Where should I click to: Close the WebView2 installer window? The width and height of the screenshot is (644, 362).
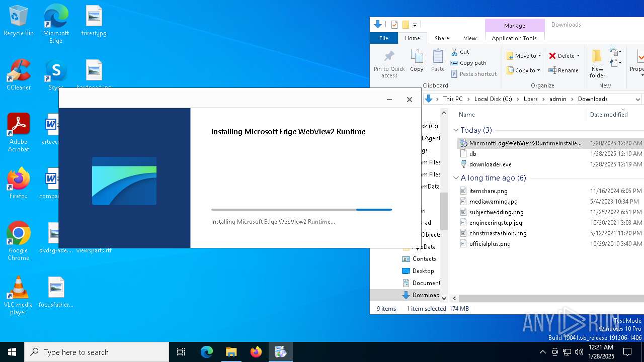click(410, 100)
